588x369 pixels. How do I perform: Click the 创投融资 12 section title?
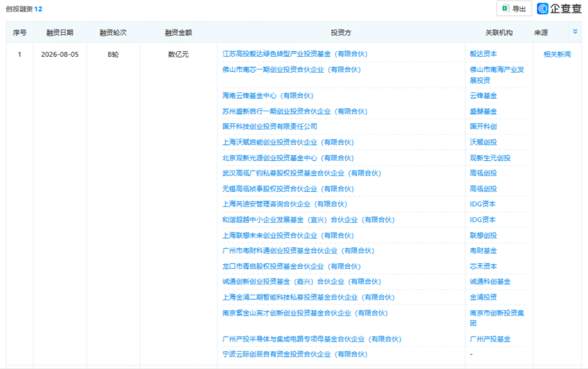tap(23, 9)
